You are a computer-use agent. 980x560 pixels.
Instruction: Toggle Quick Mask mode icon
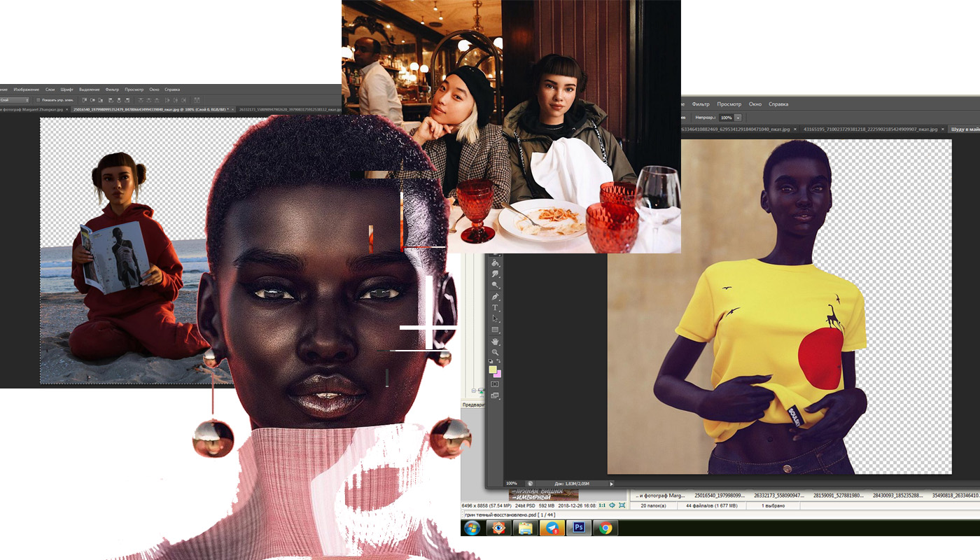click(x=495, y=384)
